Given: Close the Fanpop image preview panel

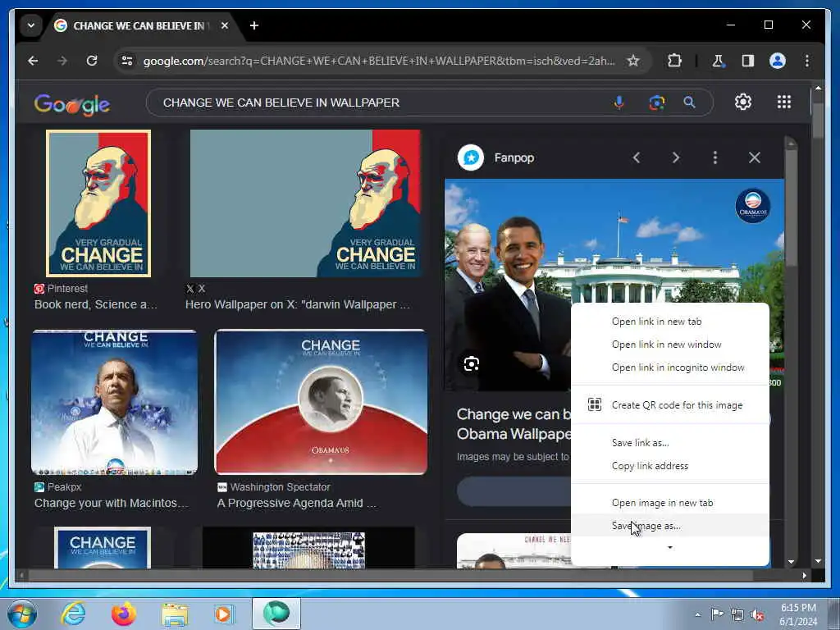Looking at the screenshot, I should click(x=755, y=157).
